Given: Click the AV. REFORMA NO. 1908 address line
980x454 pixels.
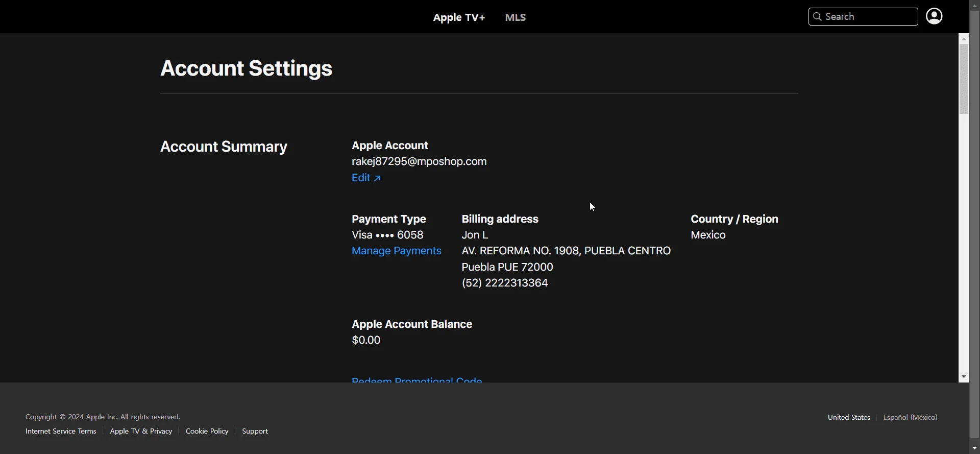Looking at the screenshot, I should pos(566,251).
